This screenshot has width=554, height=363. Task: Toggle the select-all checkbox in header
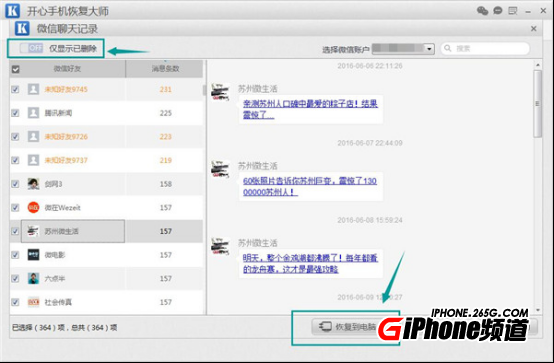(16, 69)
